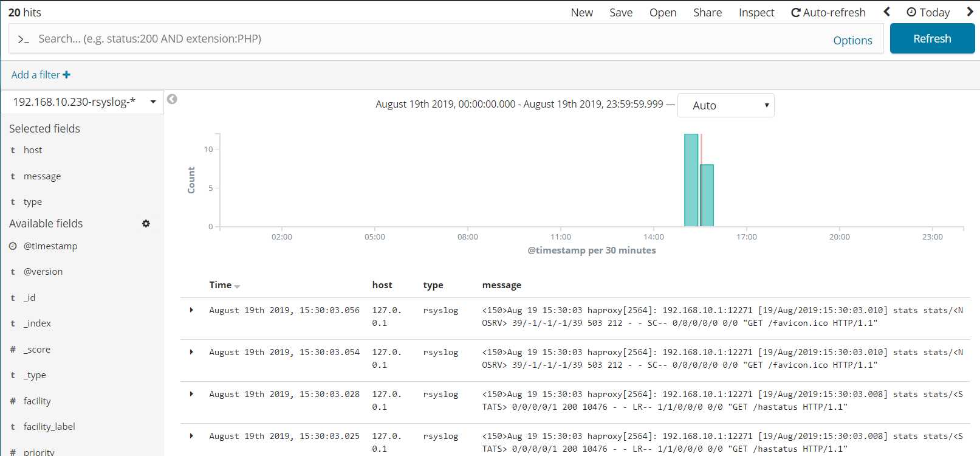980x456 pixels.
Task: Click the host text type icon
Action: 13,150
